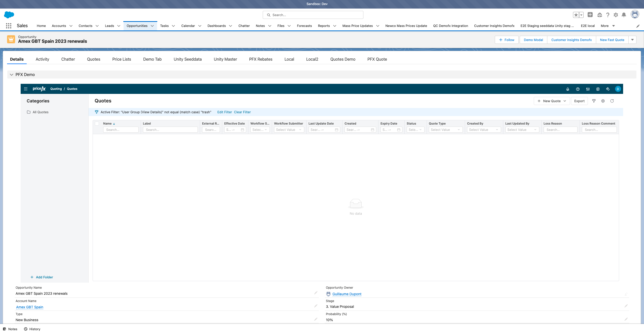This screenshot has width=644, height=334.
Task: Click the Clear Filter link
Action: [242, 112]
